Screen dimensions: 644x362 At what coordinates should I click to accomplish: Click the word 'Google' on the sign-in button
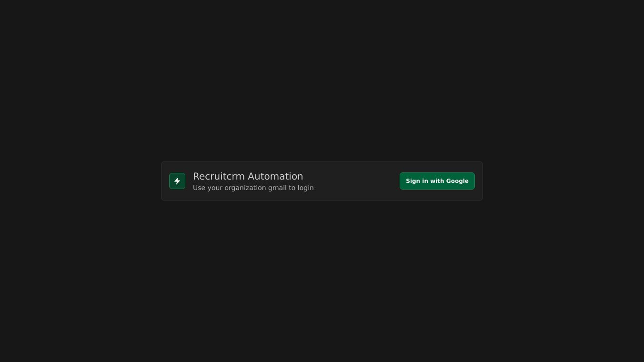coord(457,181)
